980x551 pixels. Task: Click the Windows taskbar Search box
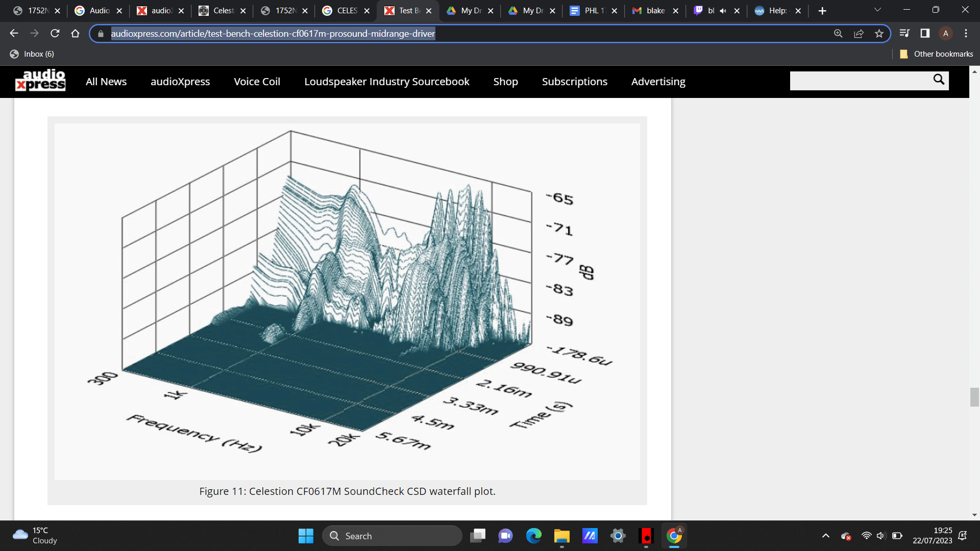click(x=392, y=536)
